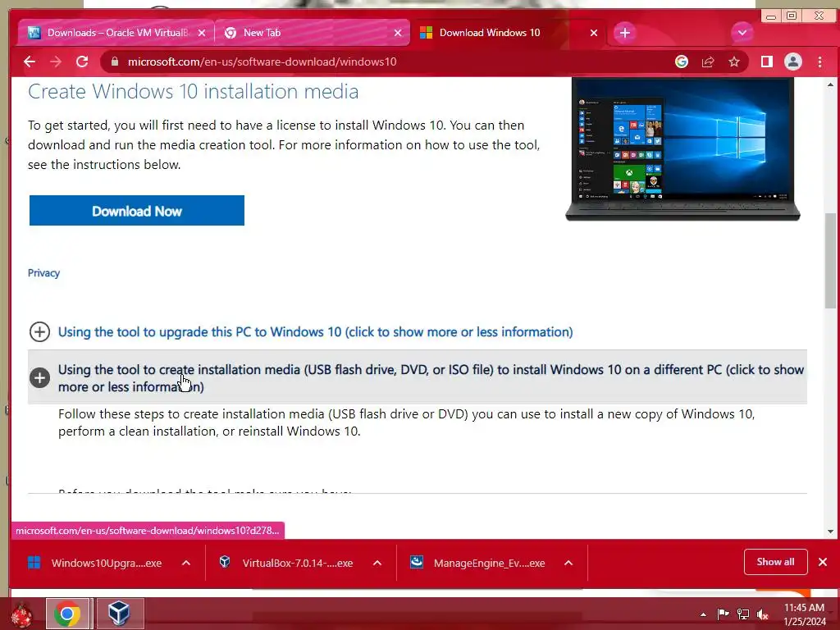
Task: Click the address bar URL
Action: (x=262, y=62)
